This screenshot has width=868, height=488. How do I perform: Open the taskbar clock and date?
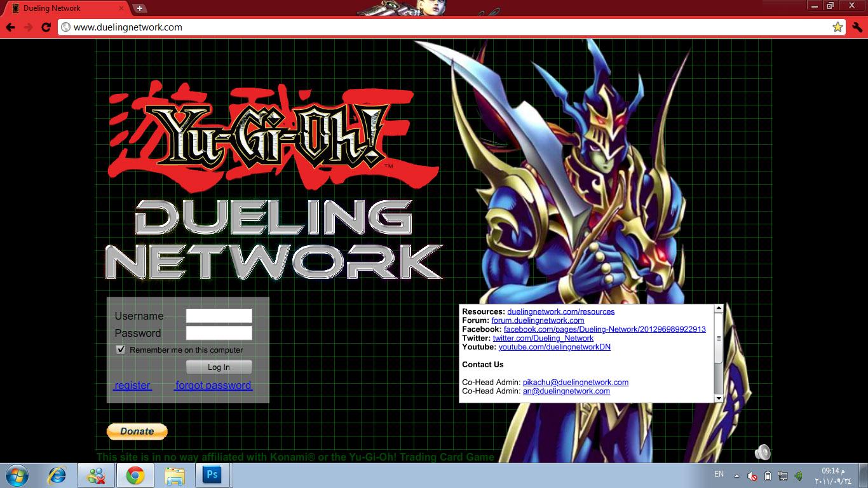pos(833,475)
